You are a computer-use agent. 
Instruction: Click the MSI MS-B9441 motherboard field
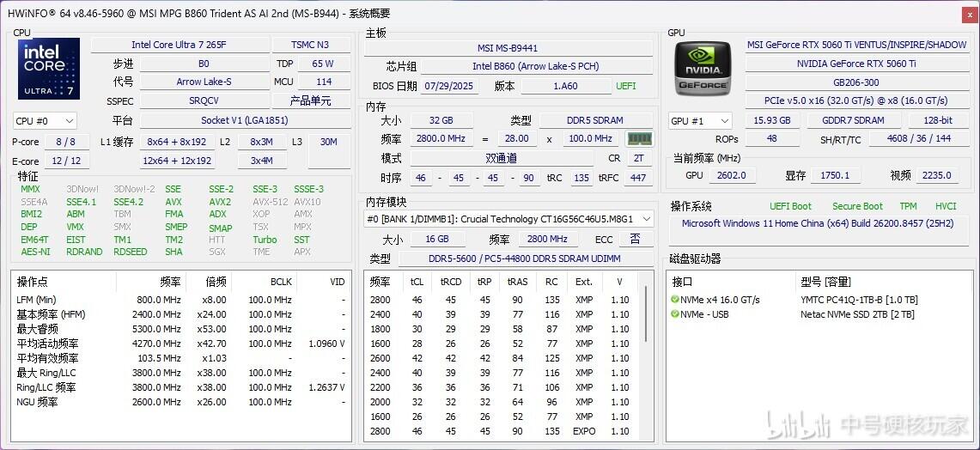(x=508, y=48)
